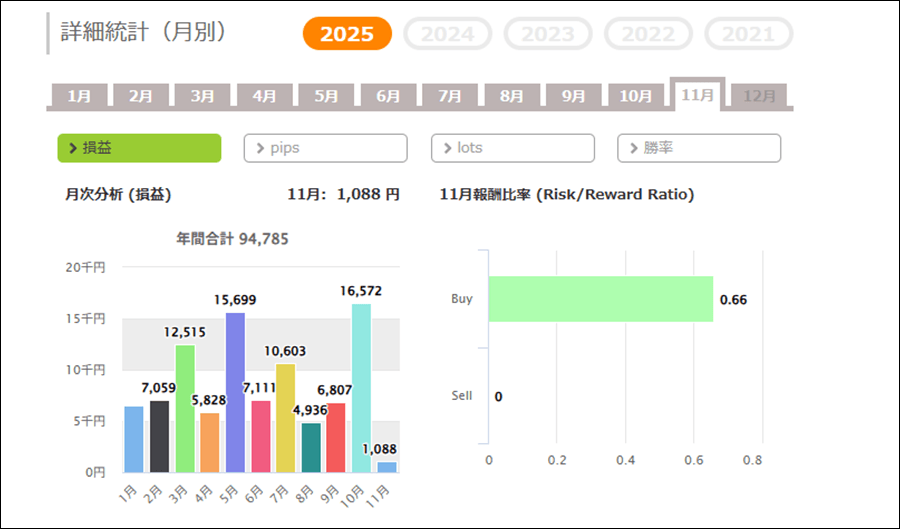
Task: Switch to the 3月 month tab
Action: [x=203, y=96]
